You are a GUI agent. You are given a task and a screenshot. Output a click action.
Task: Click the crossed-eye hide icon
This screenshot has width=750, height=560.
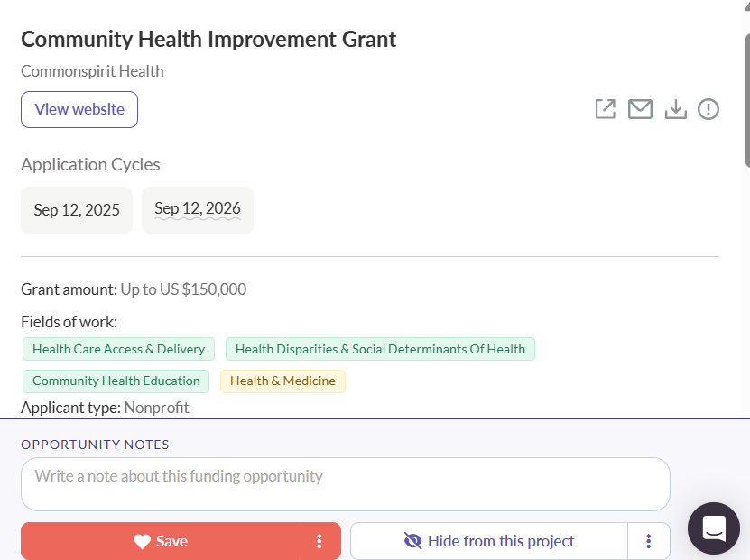[x=412, y=541]
